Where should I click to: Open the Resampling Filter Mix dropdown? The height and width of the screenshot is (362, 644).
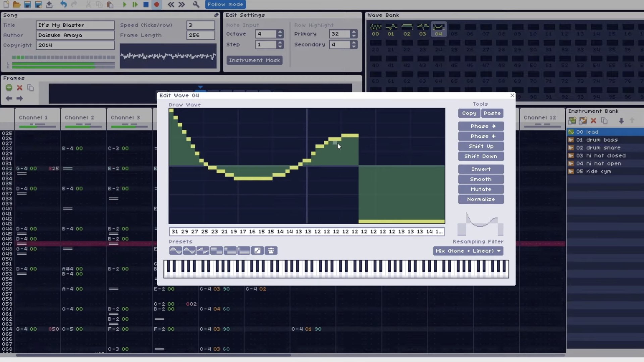point(468,251)
